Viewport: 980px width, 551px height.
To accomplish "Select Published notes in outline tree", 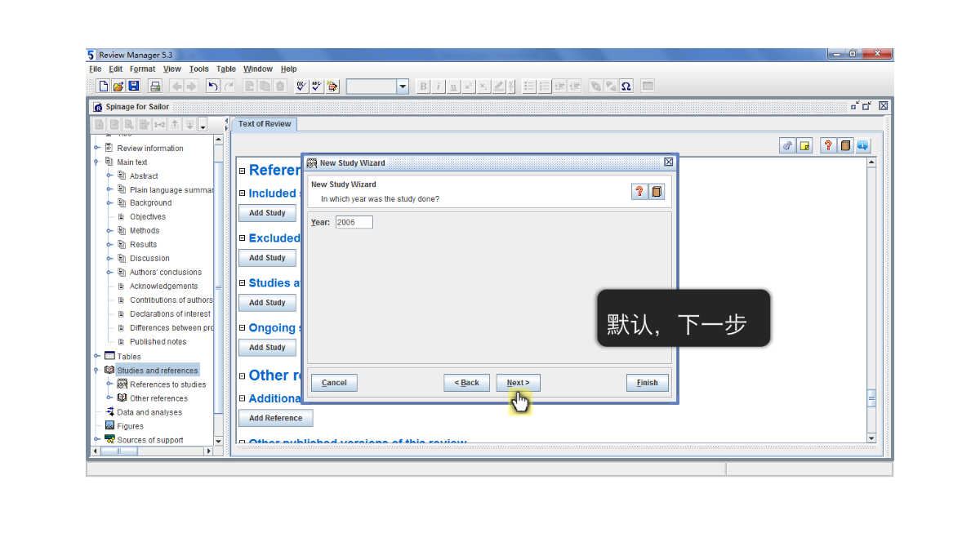I will [158, 342].
